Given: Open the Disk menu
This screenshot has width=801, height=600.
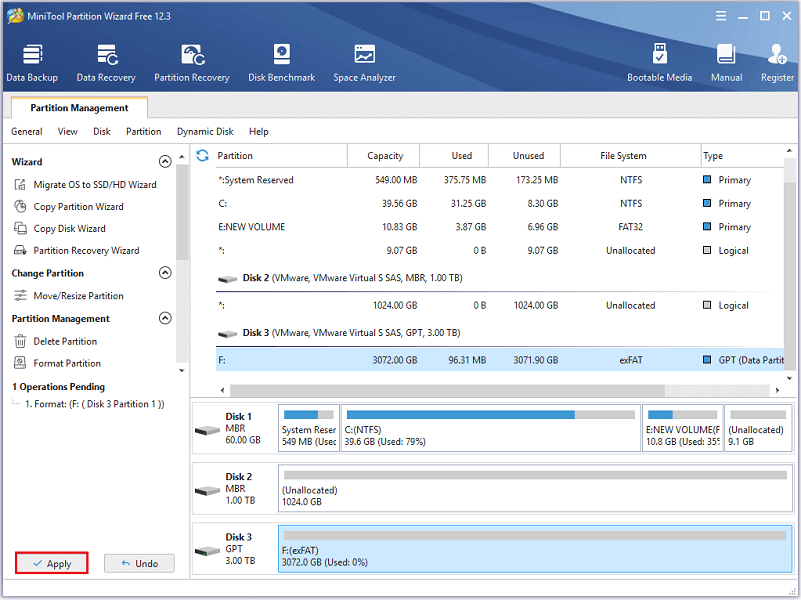Looking at the screenshot, I should pos(102,131).
